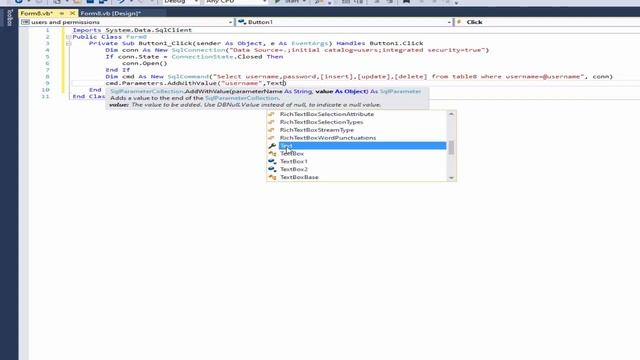
Task: Click the IntelliSense scrollbar thumb
Action: pyautogui.click(x=451, y=147)
